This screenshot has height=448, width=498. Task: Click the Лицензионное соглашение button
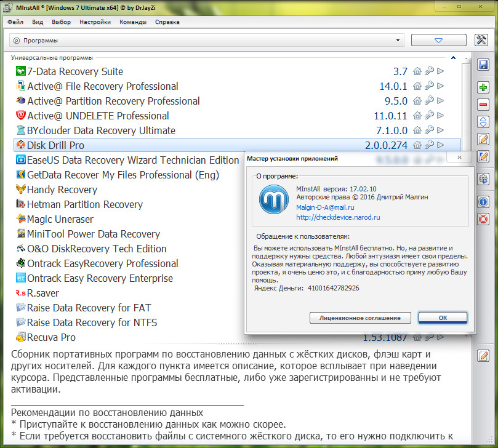(x=360, y=318)
